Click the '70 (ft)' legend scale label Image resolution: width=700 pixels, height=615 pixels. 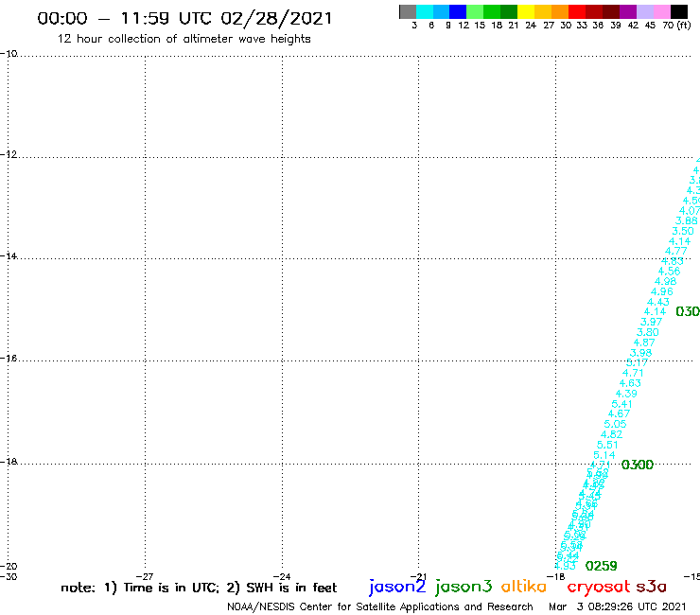(676, 25)
